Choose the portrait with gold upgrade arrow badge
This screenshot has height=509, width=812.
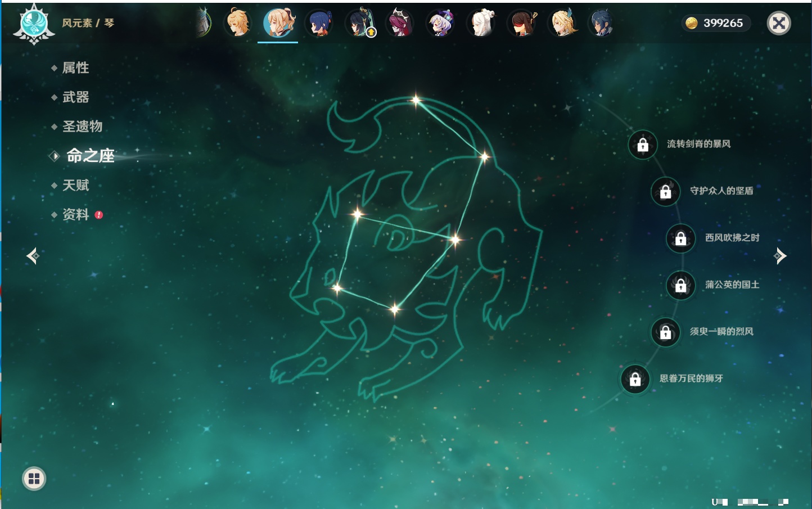click(x=360, y=23)
